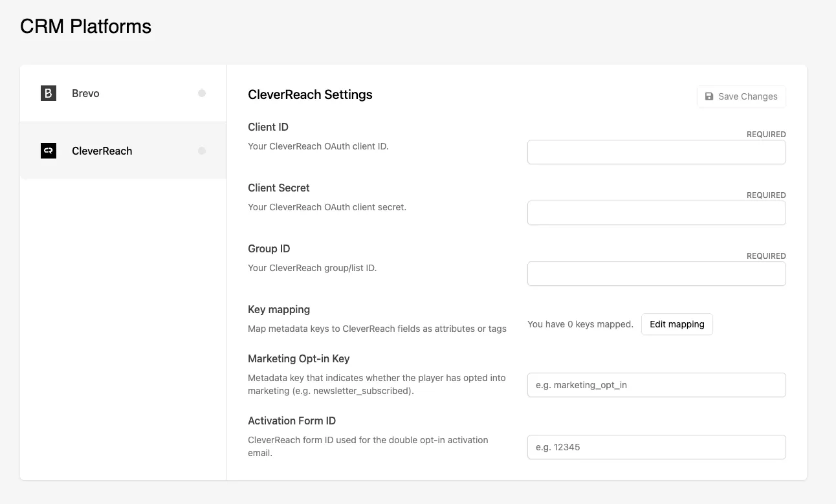Click the Brevo status dot indicator

pos(202,93)
